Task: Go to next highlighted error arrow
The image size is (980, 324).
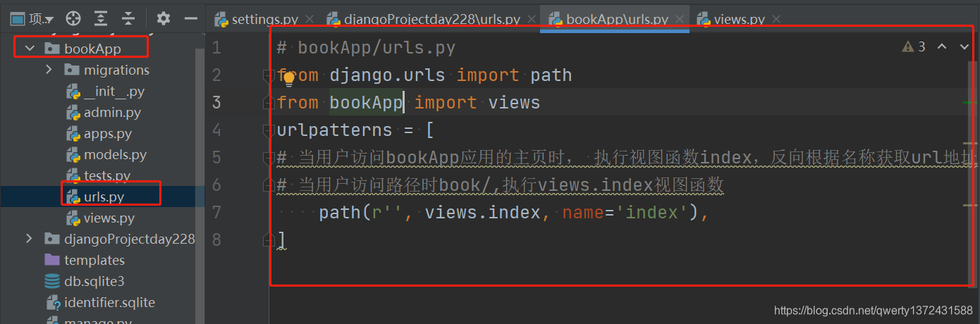Action: [x=964, y=47]
